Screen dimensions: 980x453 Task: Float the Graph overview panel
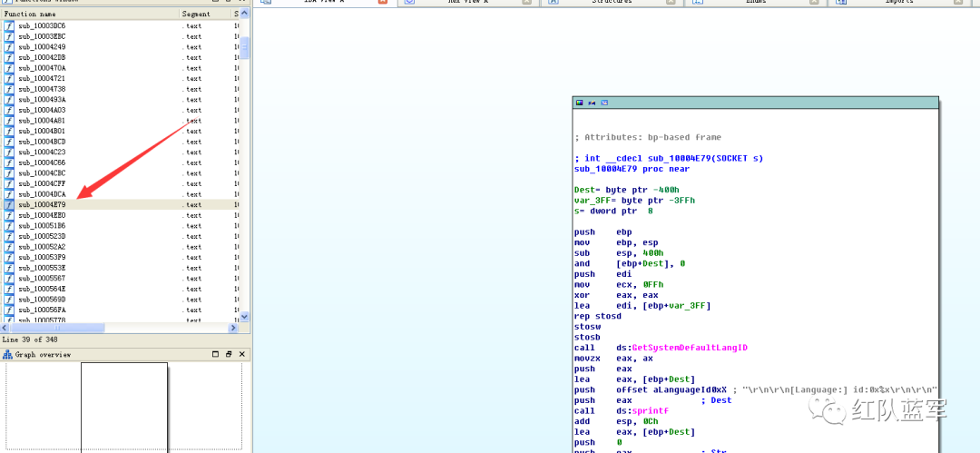pyautogui.click(x=216, y=355)
